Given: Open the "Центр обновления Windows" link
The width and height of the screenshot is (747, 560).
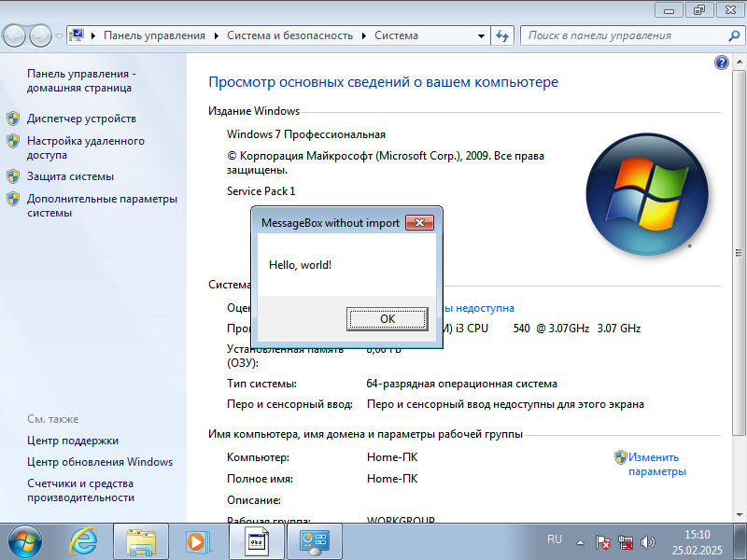Looking at the screenshot, I should click(100, 462).
